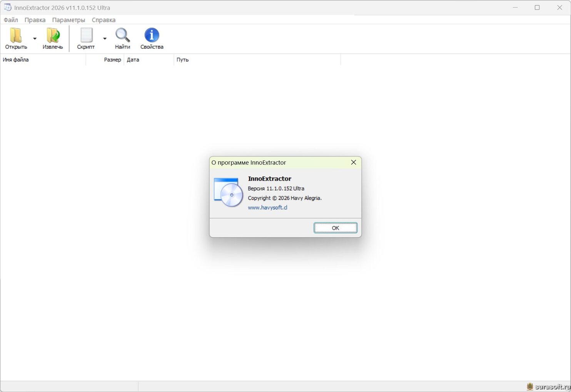The image size is (571, 392).
Task: Minimize the InnoExtractor main window
Action: 515,7
